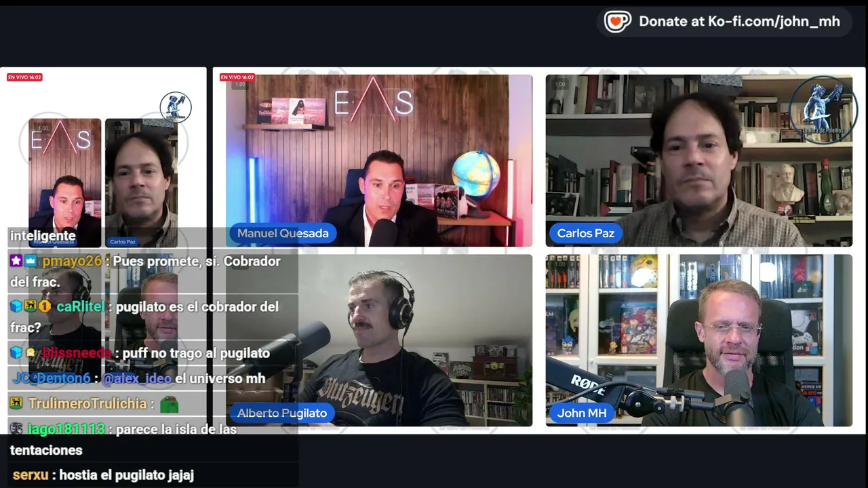Click the username JC_Denton6 in chat
Image resolution: width=868 pixels, height=488 pixels.
tap(52, 378)
